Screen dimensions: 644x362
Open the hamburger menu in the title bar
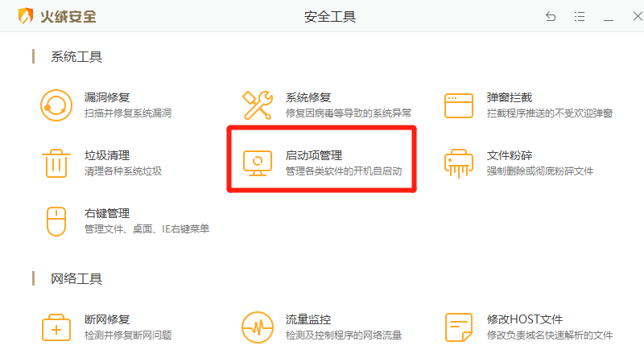(580, 17)
